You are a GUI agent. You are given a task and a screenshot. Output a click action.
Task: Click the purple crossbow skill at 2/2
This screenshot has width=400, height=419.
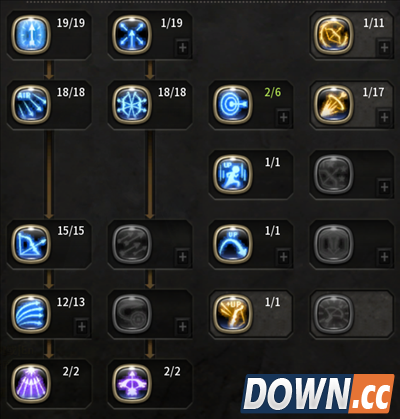(x=132, y=384)
